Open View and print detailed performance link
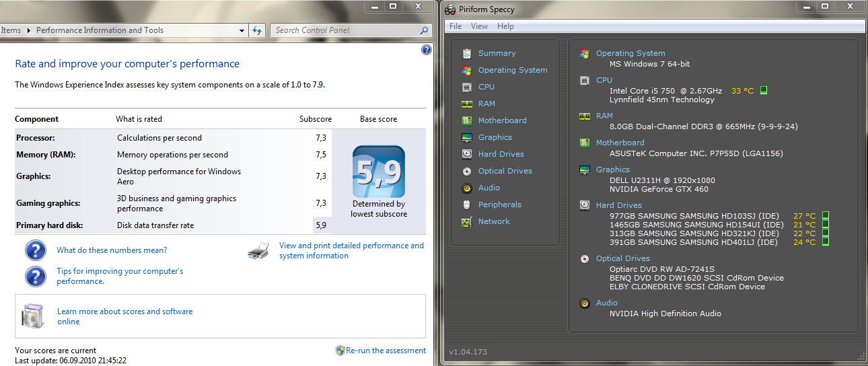868x366 pixels. pos(351,251)
